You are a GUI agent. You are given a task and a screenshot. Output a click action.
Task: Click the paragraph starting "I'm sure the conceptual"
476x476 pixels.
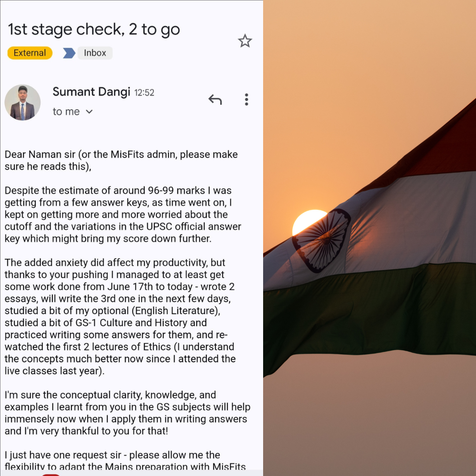(x=127, y=413)
